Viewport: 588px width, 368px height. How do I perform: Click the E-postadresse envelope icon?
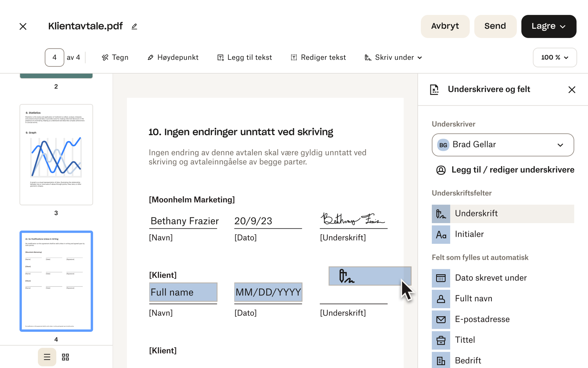click(441, 320)
